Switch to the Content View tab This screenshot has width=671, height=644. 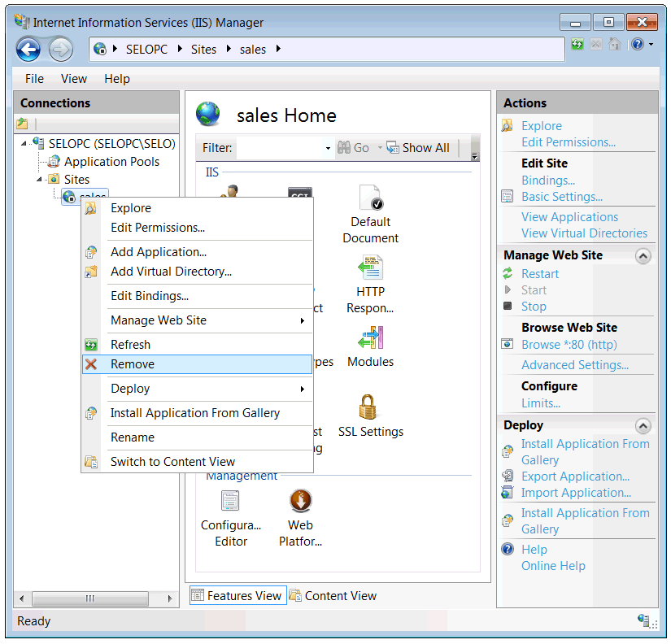(x=333, y=596)
